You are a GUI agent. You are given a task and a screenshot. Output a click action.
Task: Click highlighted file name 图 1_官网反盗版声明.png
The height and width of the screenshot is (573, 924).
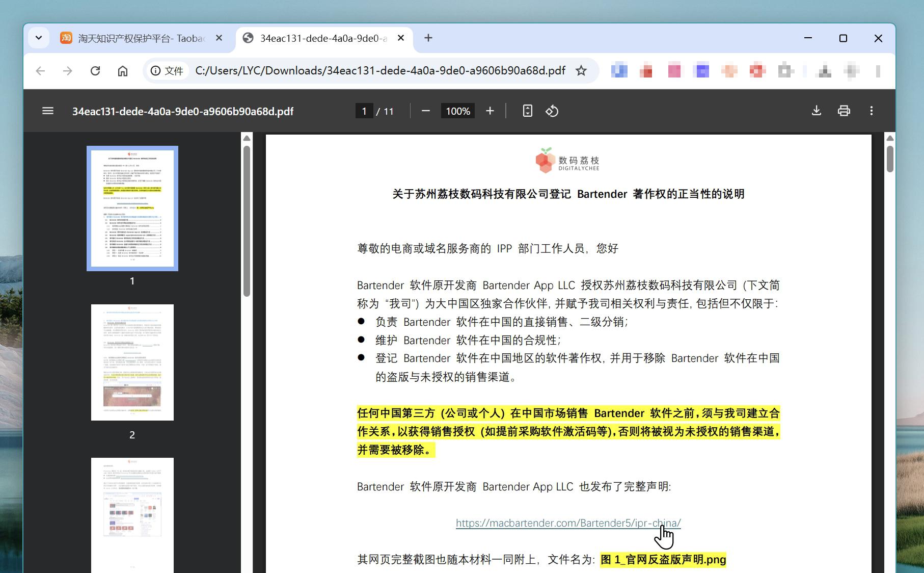pyautogui.click(x=663, y=560)
